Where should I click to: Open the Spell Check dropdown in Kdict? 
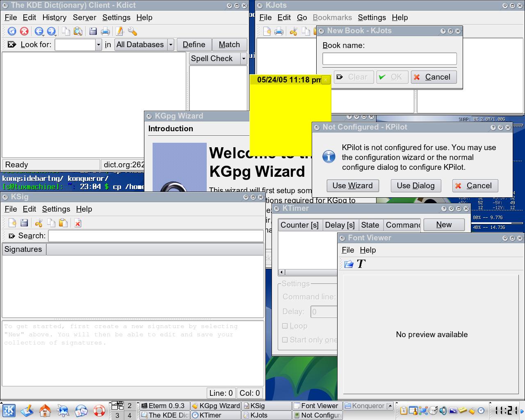tap(243, 59)
